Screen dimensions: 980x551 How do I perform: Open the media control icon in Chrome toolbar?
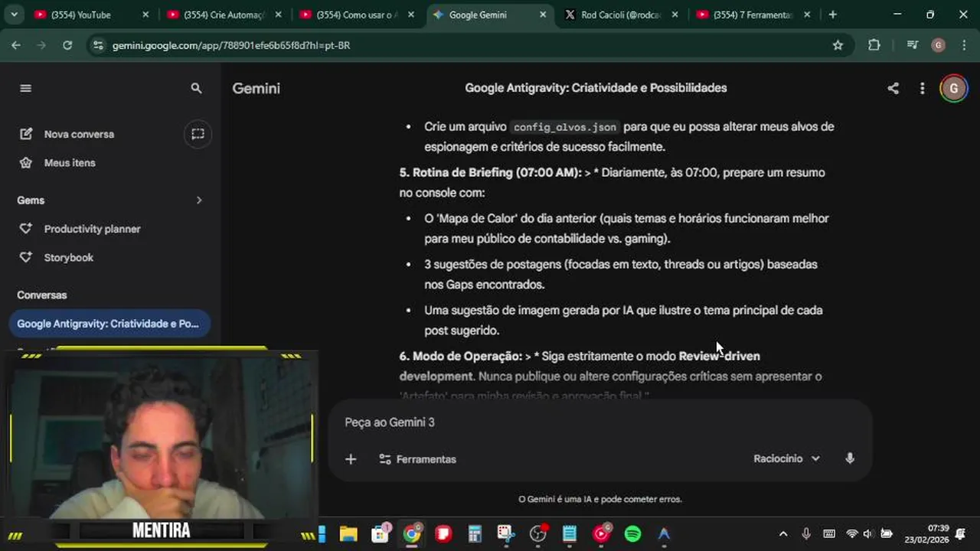[x=912, y=45]
